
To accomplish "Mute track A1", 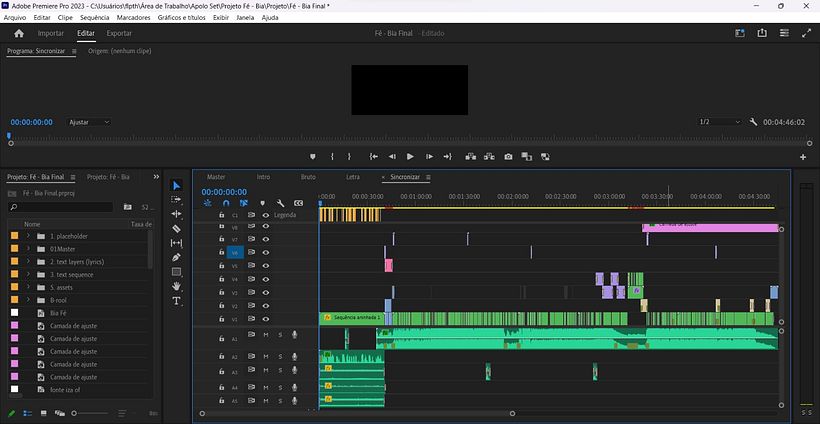I will pos(266,335).
